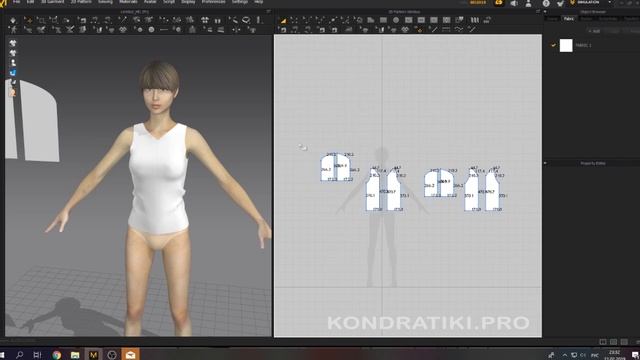
Task: Show hidden tray icons chevron in taskbar
Action: click(x=565, y=355)
